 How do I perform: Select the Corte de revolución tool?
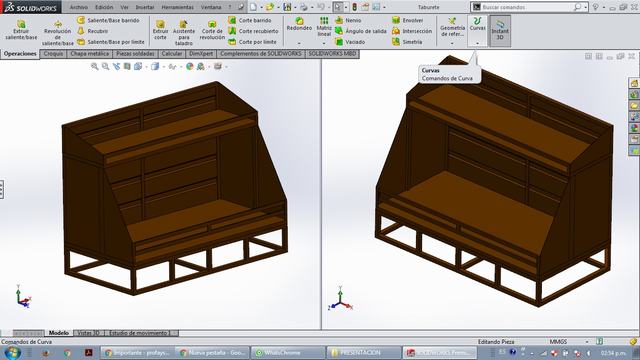click(x=212, y=30)
